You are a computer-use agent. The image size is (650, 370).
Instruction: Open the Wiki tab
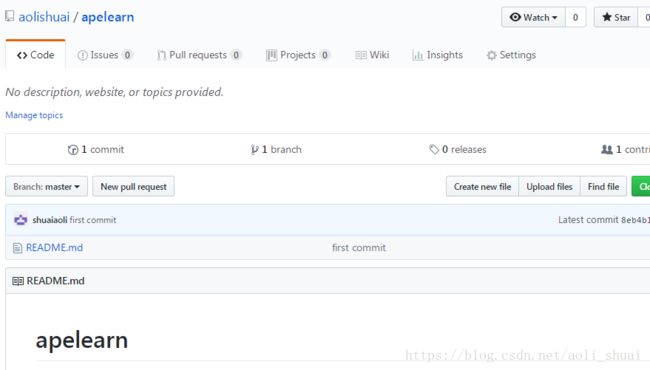372,55
